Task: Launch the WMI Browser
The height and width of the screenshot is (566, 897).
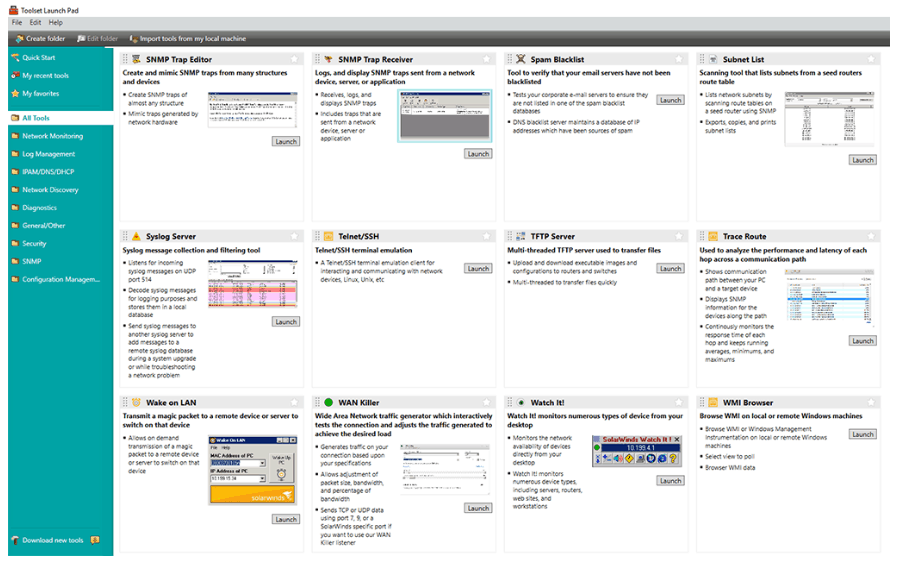Action: coord(863,434)
